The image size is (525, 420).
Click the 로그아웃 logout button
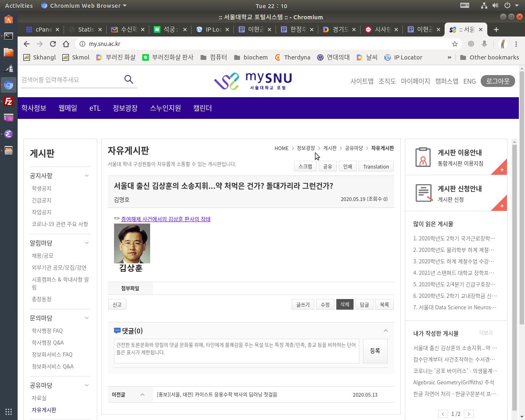(497, 81)
